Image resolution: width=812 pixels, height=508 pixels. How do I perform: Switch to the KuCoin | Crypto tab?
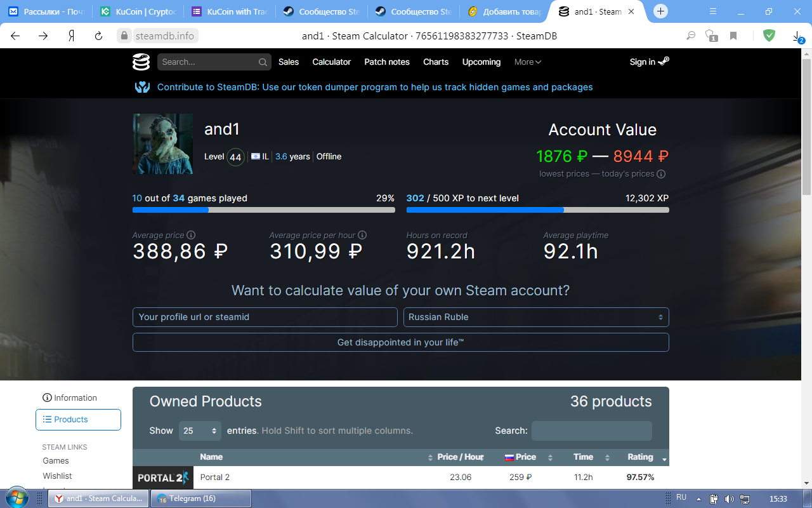tap(138, 11)
